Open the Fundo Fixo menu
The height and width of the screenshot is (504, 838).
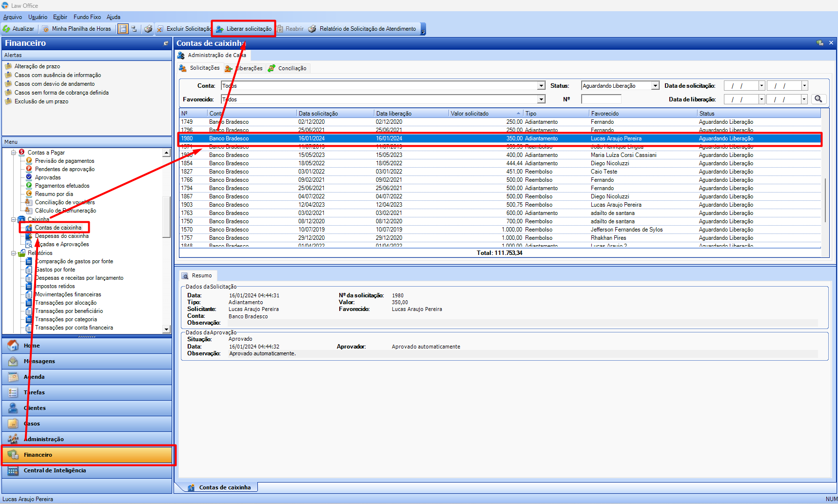[x=87, y=17]
